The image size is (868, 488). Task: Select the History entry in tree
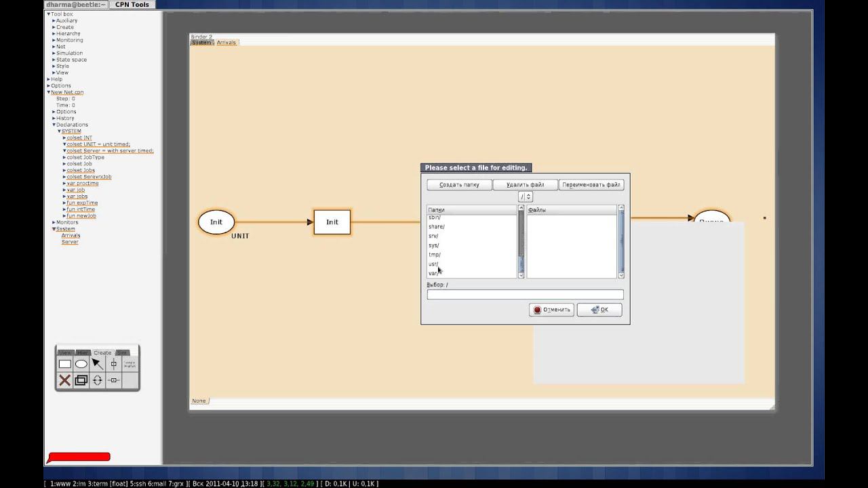click(65, 119)
